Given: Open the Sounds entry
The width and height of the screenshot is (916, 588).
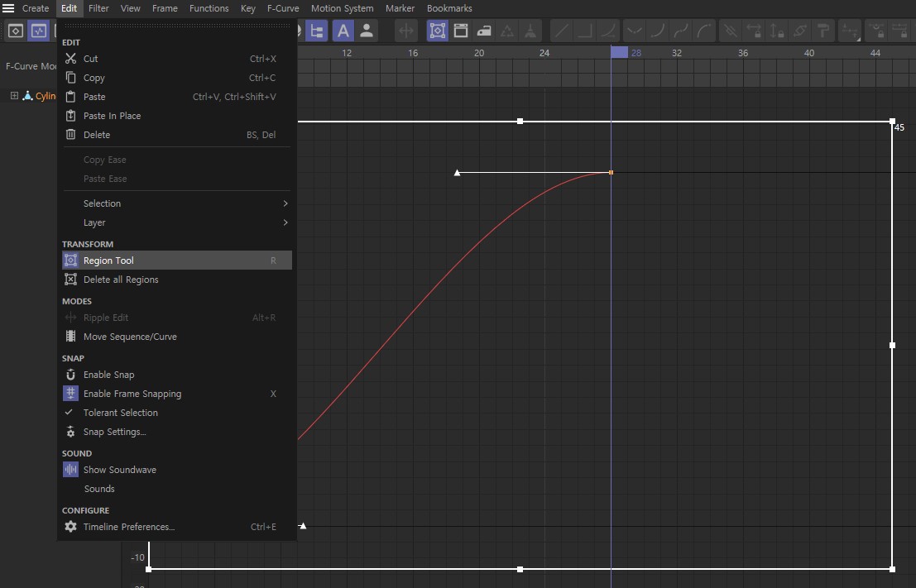Looking at the screenshot, I should 177,489.
